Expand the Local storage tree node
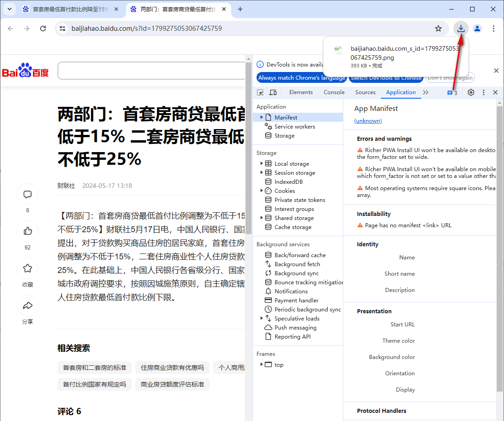Screen dimensions: 504x421 (262, 163)
